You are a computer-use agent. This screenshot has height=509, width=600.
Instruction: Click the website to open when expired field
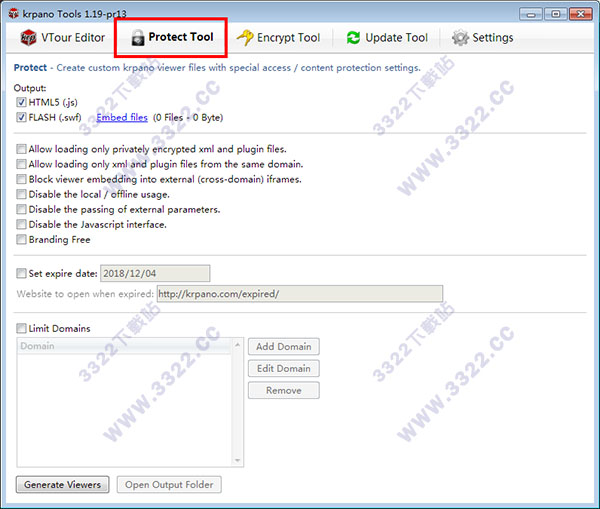click(x=300, y=294)
